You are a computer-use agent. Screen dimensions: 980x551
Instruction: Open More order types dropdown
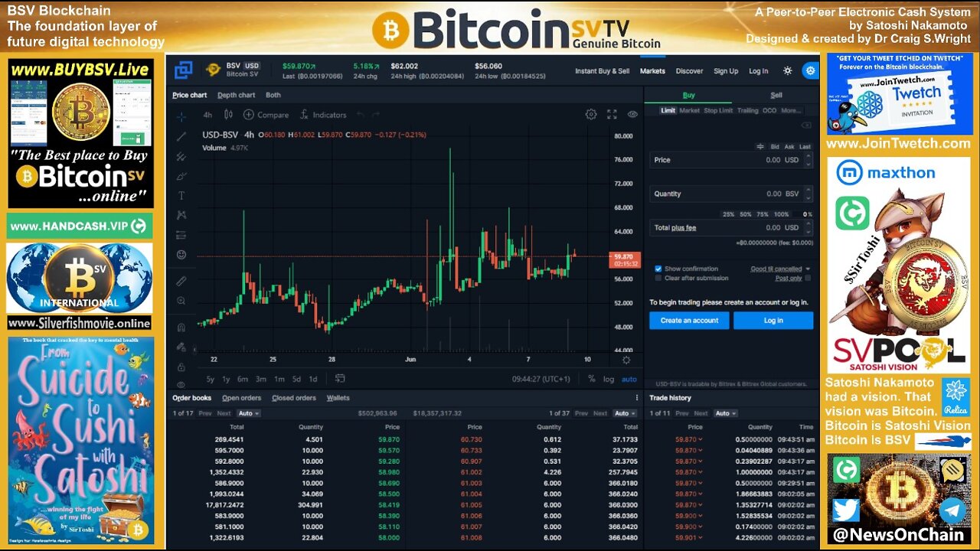tap(791, 110)
